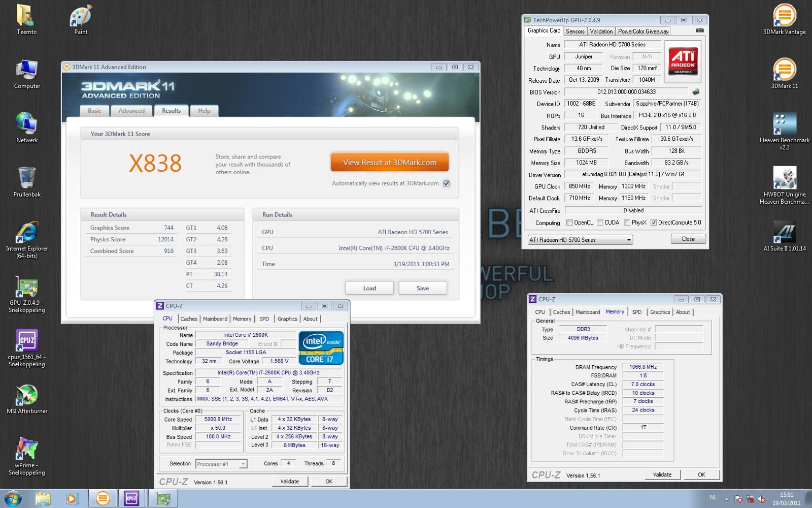Viewport: 812px width, 508px height.
Task: Switch to 3DMark 11 taskbar button
Action: tap(103, 499)
